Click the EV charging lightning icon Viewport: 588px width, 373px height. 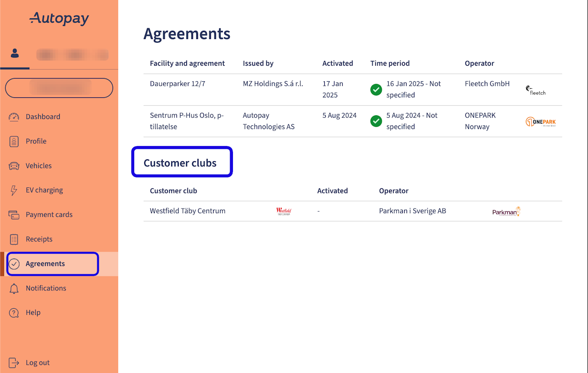point(14,190)
